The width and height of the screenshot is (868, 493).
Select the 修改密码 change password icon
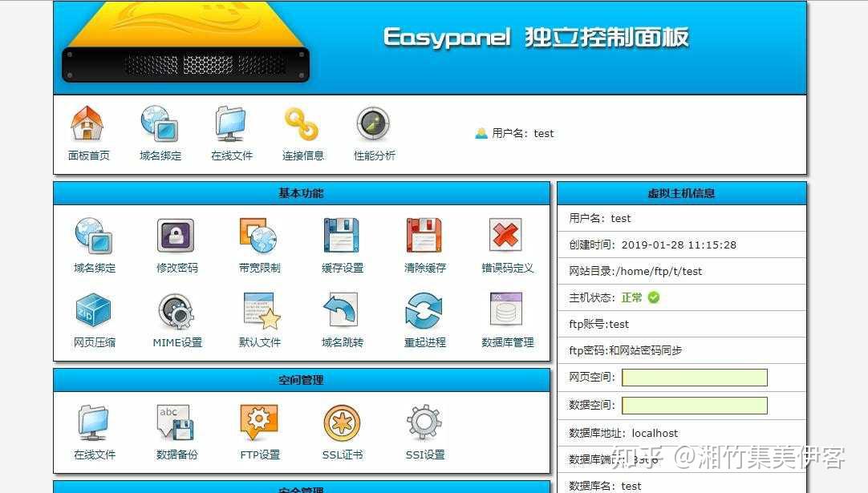176,240
